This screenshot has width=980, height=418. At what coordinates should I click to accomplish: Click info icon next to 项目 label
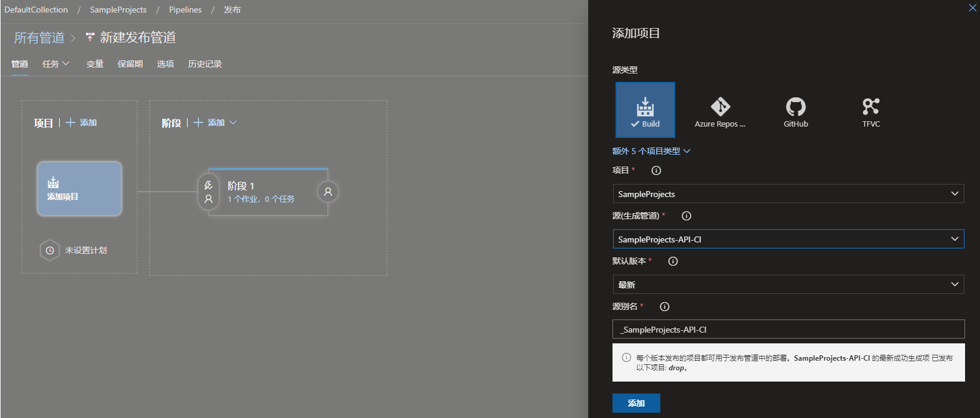656,170
